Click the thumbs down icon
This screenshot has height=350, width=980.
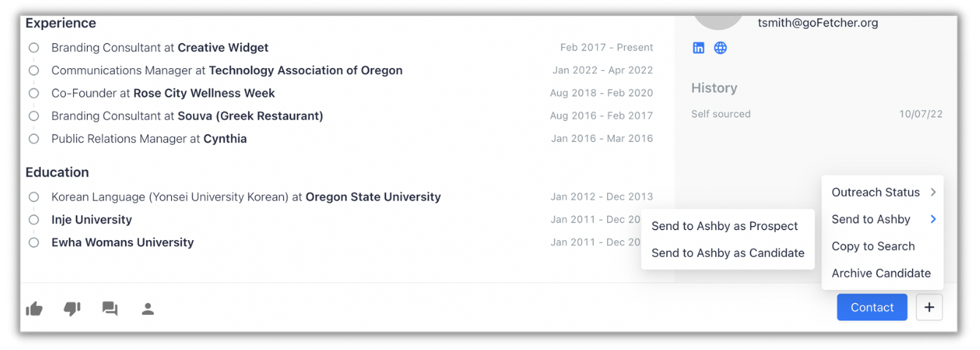click(72, 309)
